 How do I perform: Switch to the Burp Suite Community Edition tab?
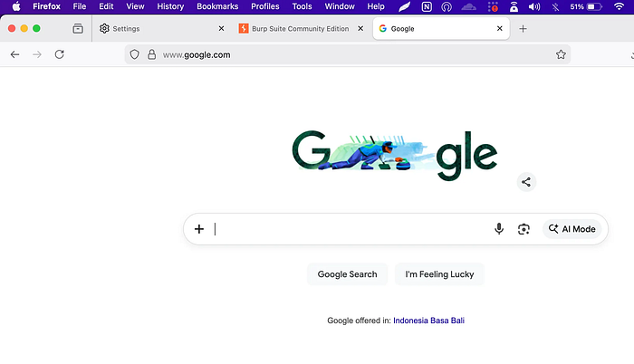[301, 29]
